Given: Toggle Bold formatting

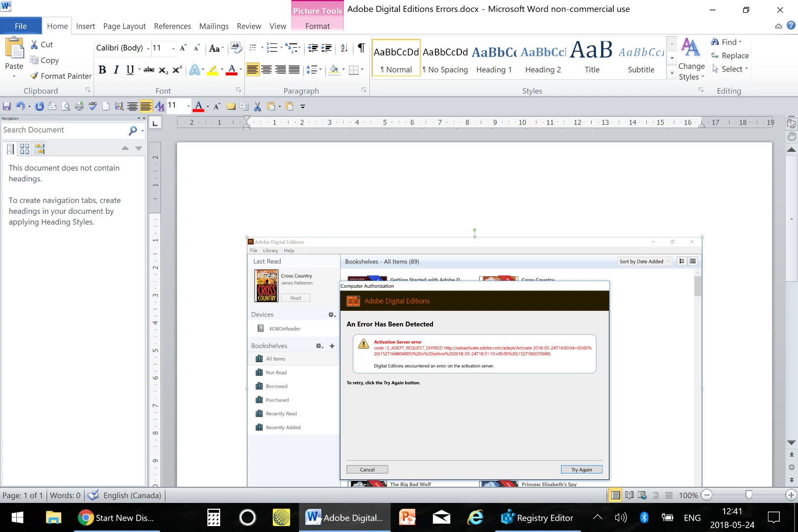Looking at the screenshot, I should click(102, 70).
